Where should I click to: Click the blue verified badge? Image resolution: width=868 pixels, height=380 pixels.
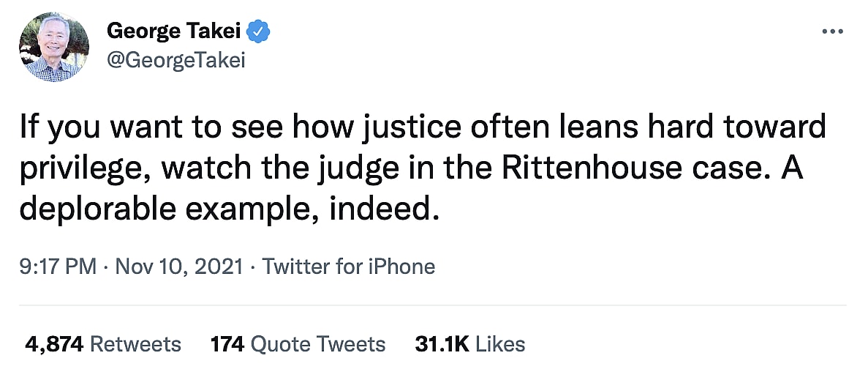[260, 31]
